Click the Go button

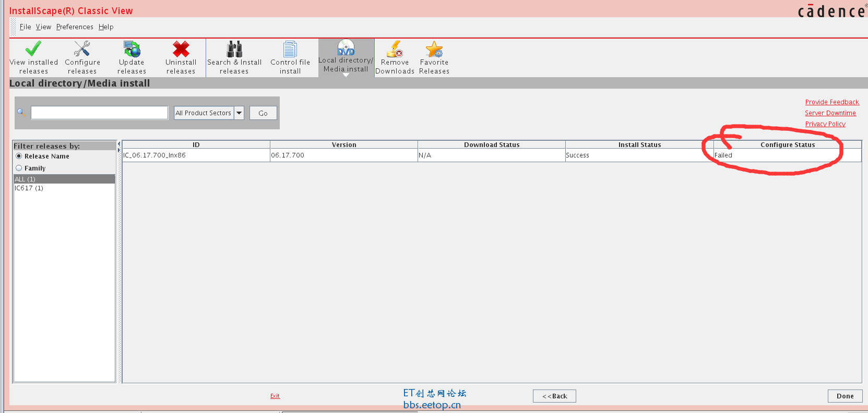coord(263,113)
